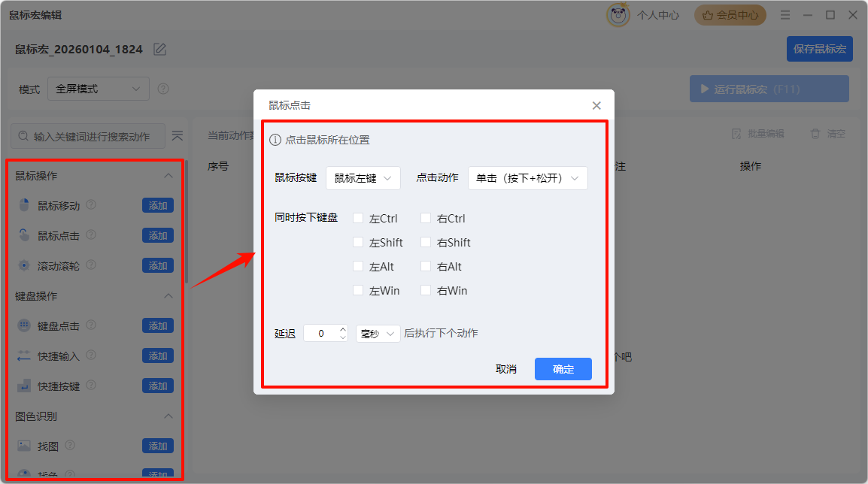Image resolution: width=868 pixels, height=484 pixels.
Task: Enable the 左Win key checkbox
Action: pos(358,290)
